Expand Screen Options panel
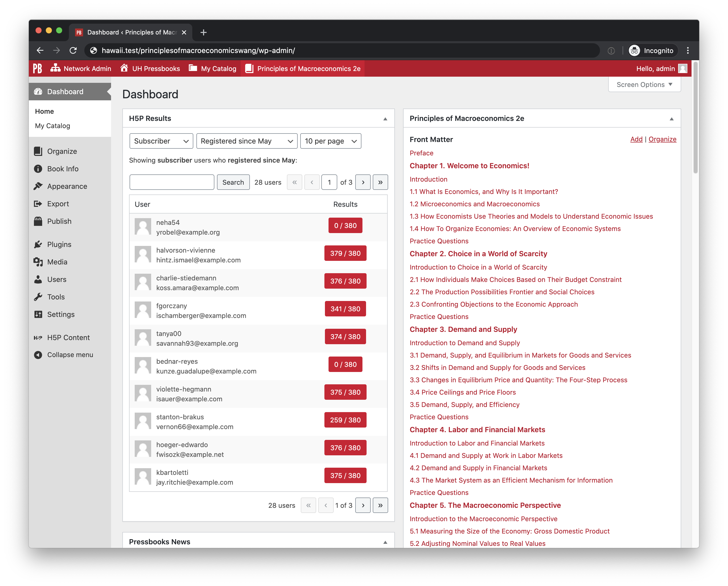 (x=644, y=84)
